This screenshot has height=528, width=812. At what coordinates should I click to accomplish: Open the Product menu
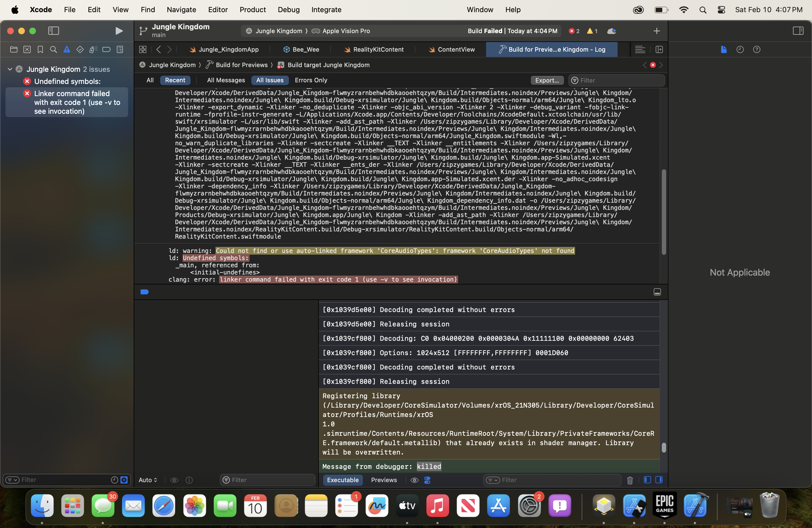(252, 10)
